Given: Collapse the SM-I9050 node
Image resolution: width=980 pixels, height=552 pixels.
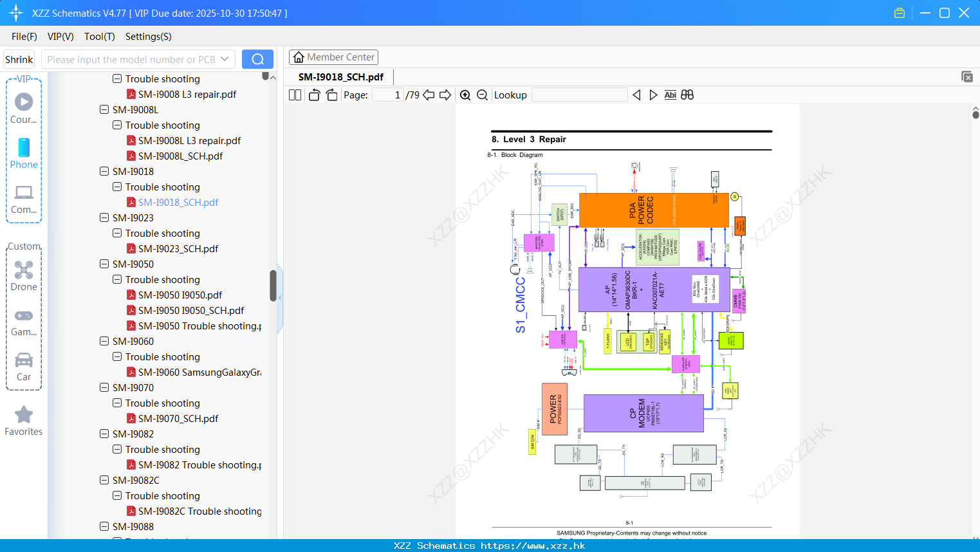Looking at the screenshot, I should coord(104,264).
